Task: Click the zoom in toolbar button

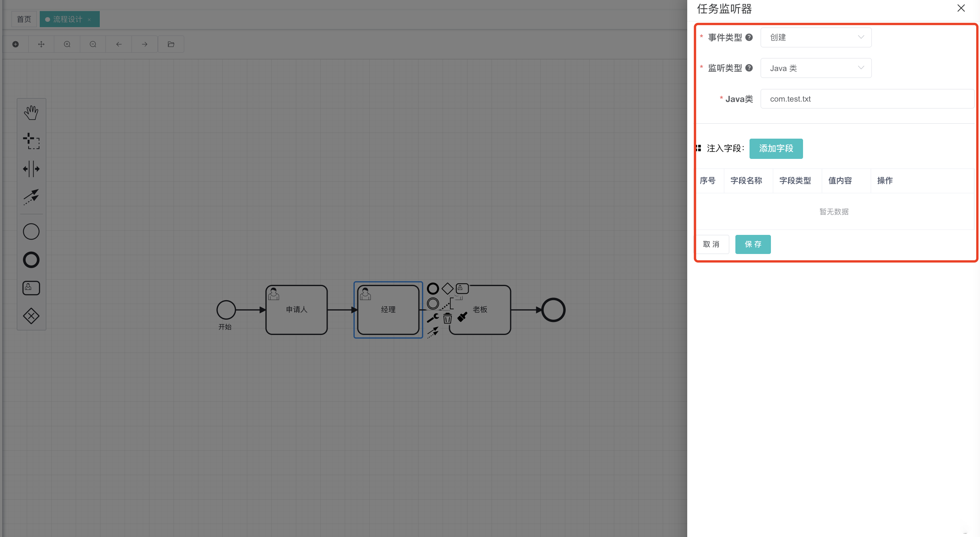Action: click(x=67, y=44)
